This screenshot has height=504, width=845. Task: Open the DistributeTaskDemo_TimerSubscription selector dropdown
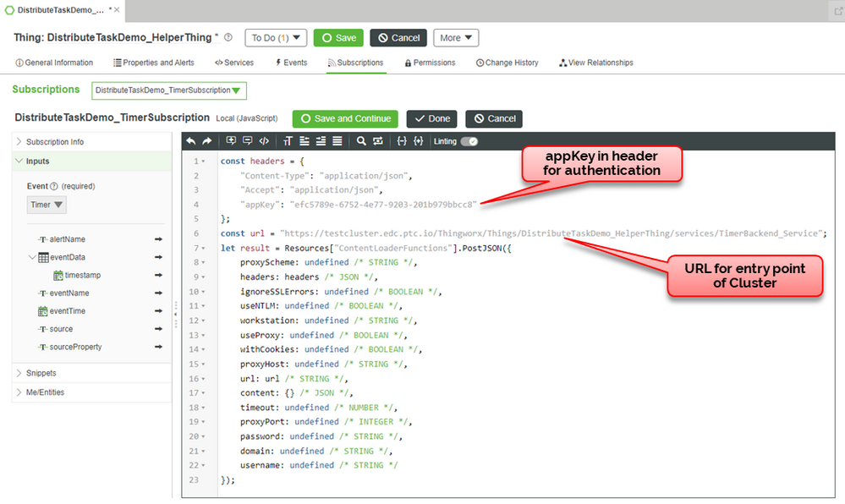[169, 90]
